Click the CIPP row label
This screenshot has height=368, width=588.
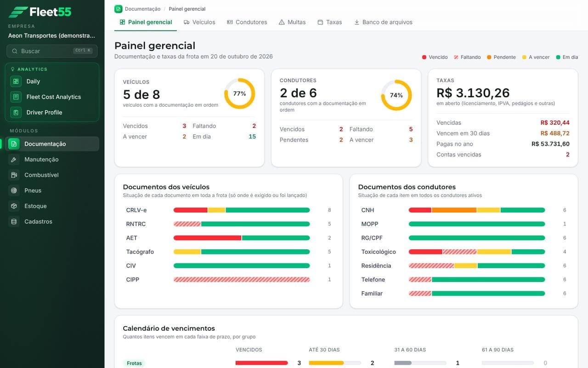(x=133, y=280)
